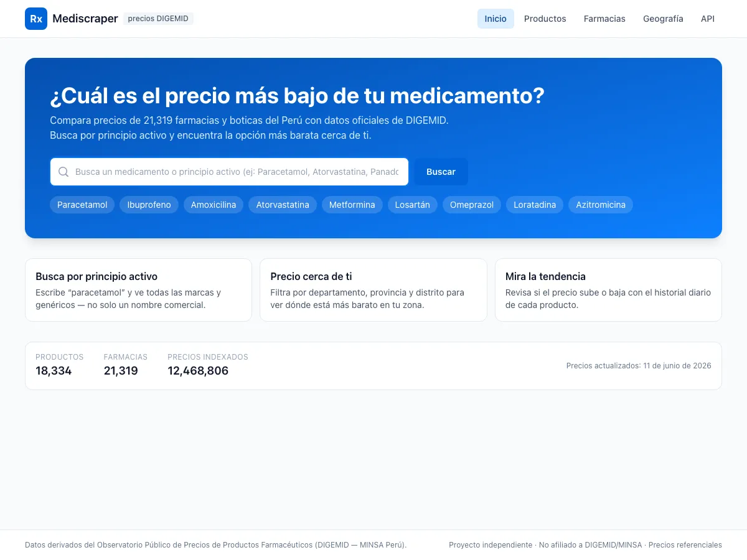Select the Loratadina chip
This screenshot has height=560, width=747.
(x=535, y=205)
